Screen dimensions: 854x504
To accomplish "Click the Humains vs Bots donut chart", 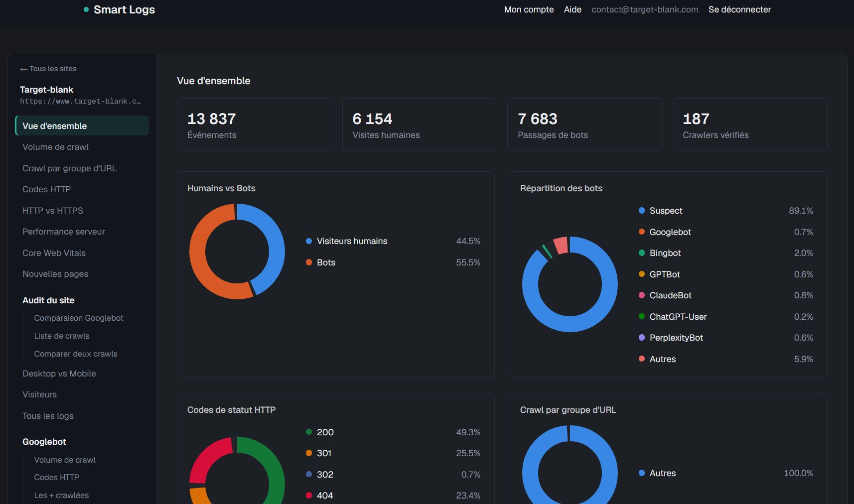I will (x=237, y=252).
